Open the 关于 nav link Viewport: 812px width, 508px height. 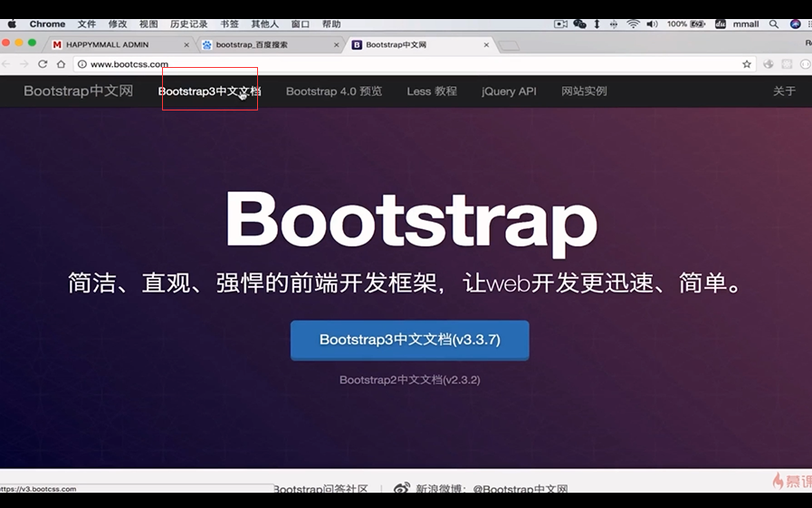click(x=784, y=91)
